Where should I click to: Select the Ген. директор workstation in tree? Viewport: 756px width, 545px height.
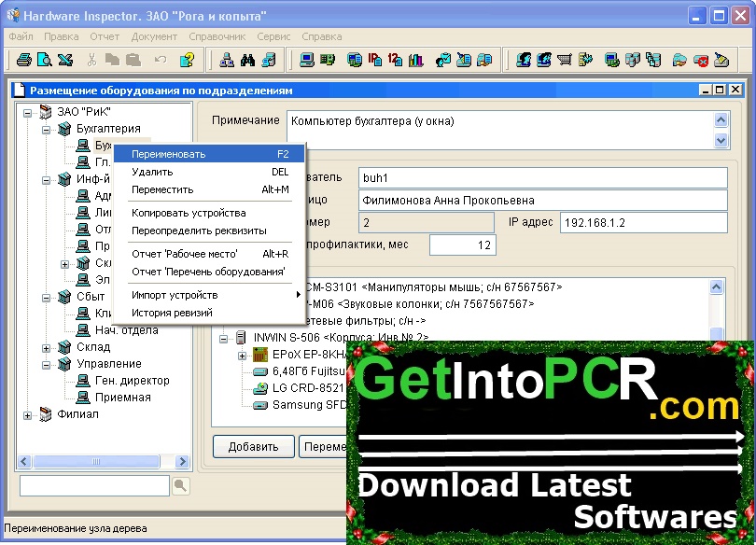coord(133,381)
